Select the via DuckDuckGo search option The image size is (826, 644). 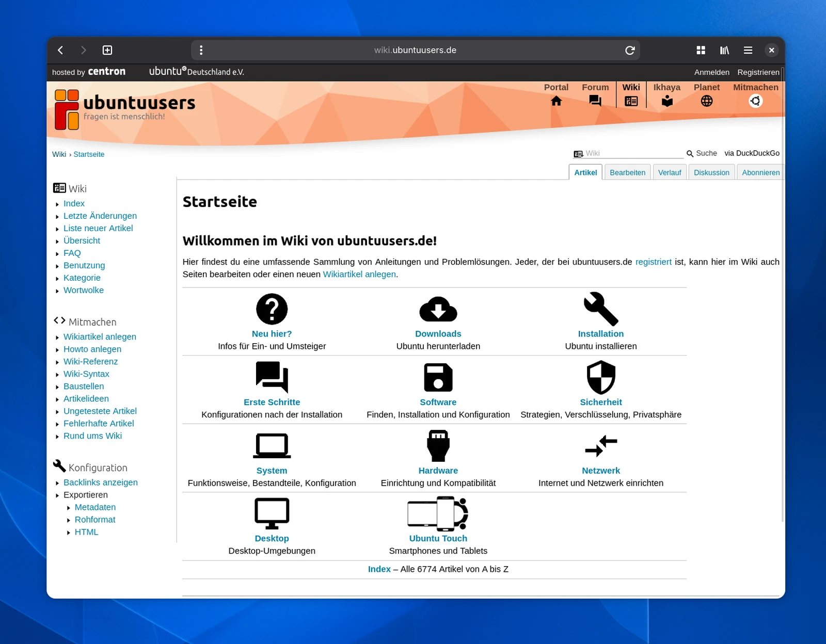coord(752,153)
